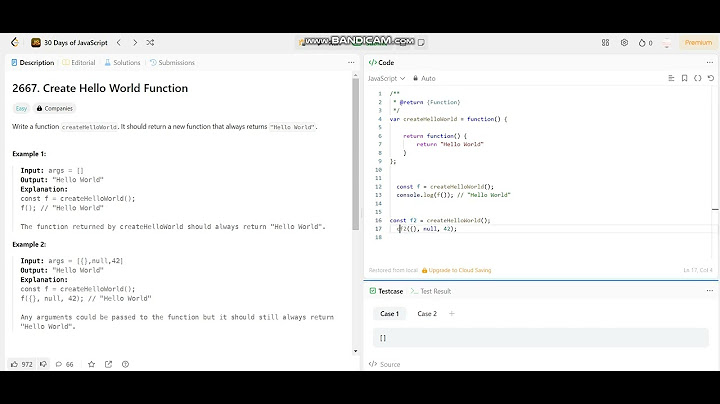
Task: Add a new test case with plus
Action: click(452, 314)
